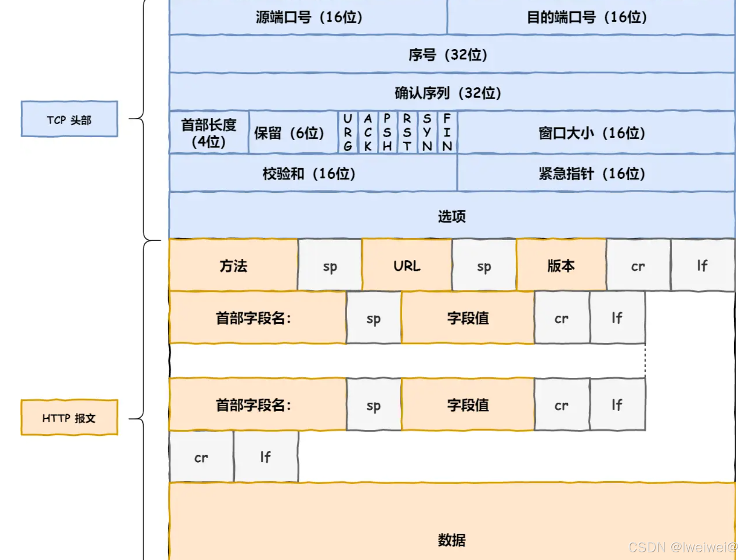Click the FIN flag box
The width and height of the screenshot is (740, 560).
tap(447, 133)
